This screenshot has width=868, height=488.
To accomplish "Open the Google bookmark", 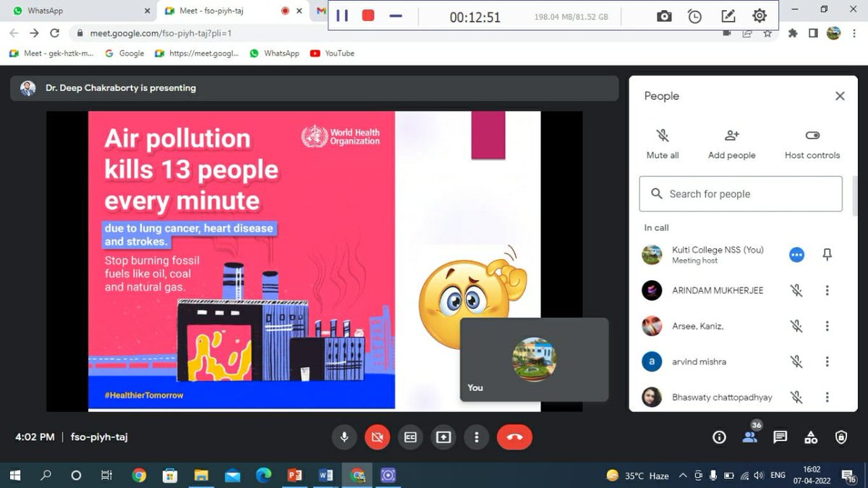I will click(x=124, y=53).
